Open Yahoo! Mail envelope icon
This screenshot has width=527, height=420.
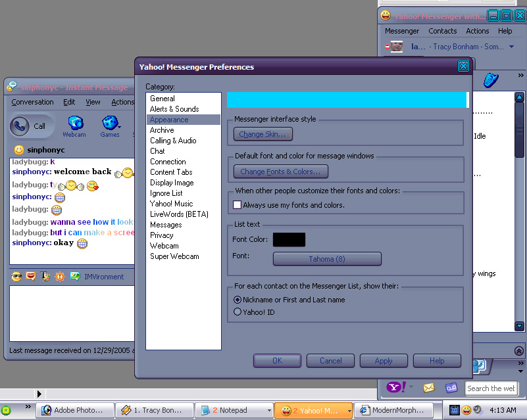[428, 388]
